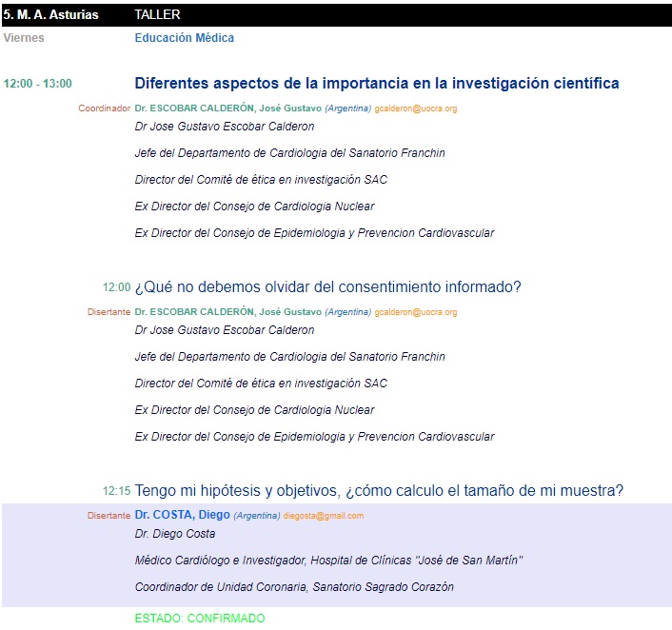Click the "12:00" talk start time
The width and height of the screenshot is (672, 630).
pyautogui.click(x=116, y=287)
